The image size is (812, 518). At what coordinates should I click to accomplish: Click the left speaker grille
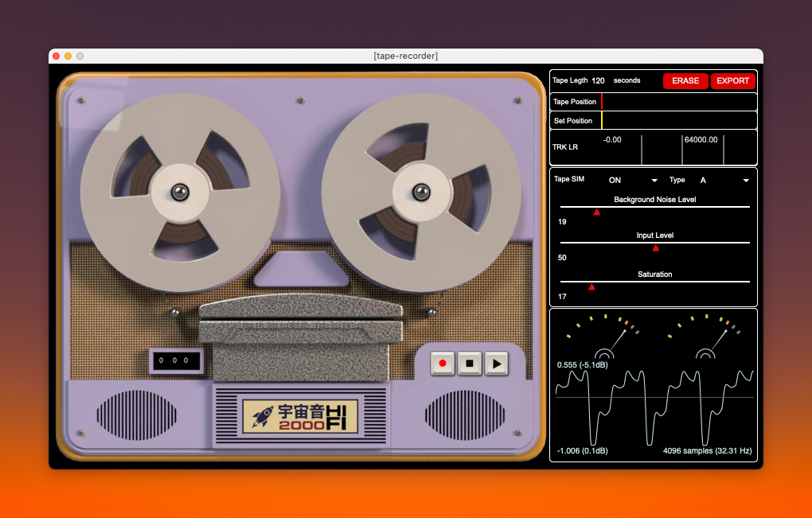(136, 415)
